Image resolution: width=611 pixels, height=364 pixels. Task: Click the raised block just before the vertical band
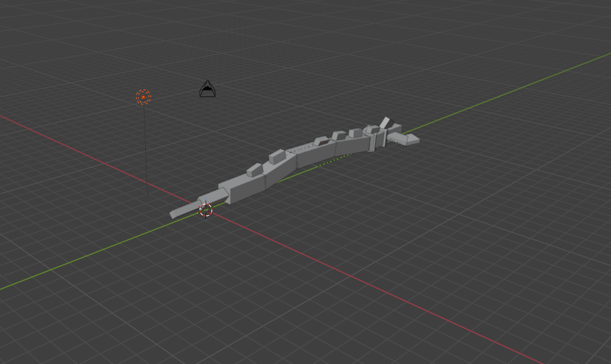click(x=355, y=132)
